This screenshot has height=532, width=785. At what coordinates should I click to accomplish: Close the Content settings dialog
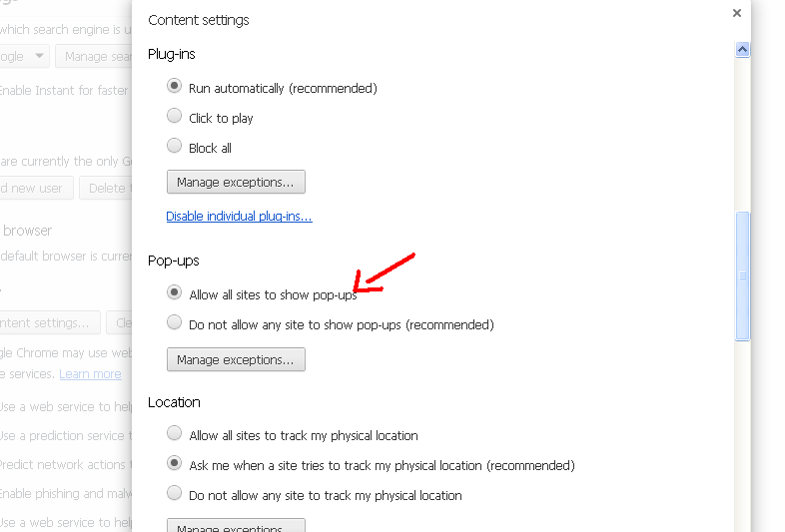click(737, 13)
